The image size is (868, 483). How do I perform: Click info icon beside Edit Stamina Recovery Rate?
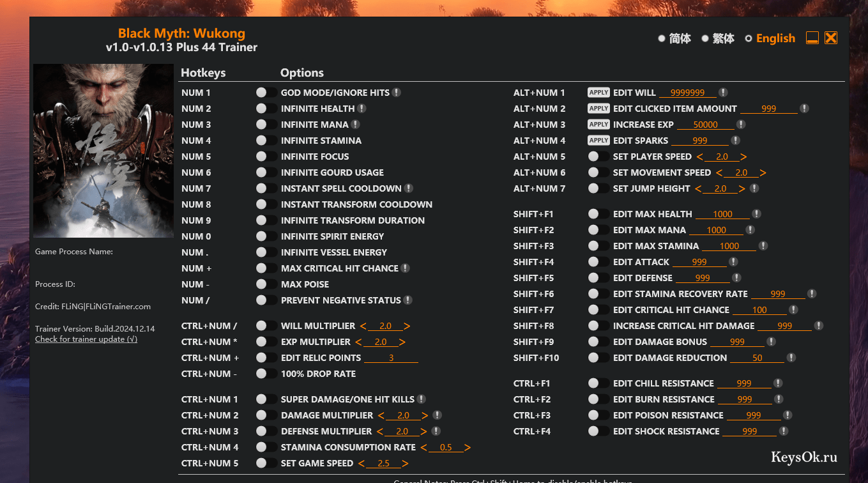[812, 294]
